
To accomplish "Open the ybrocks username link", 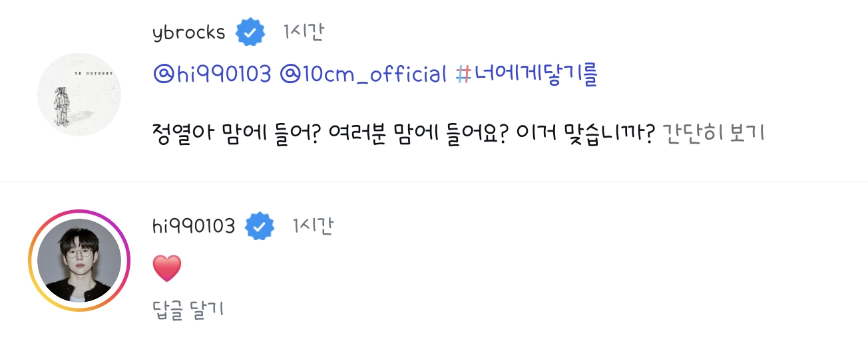I will coord(189,32).
